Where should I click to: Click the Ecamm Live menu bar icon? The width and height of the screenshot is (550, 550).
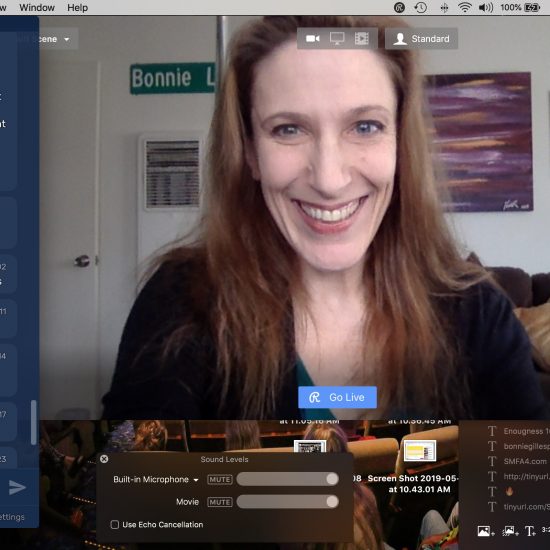tap(399, 7)
